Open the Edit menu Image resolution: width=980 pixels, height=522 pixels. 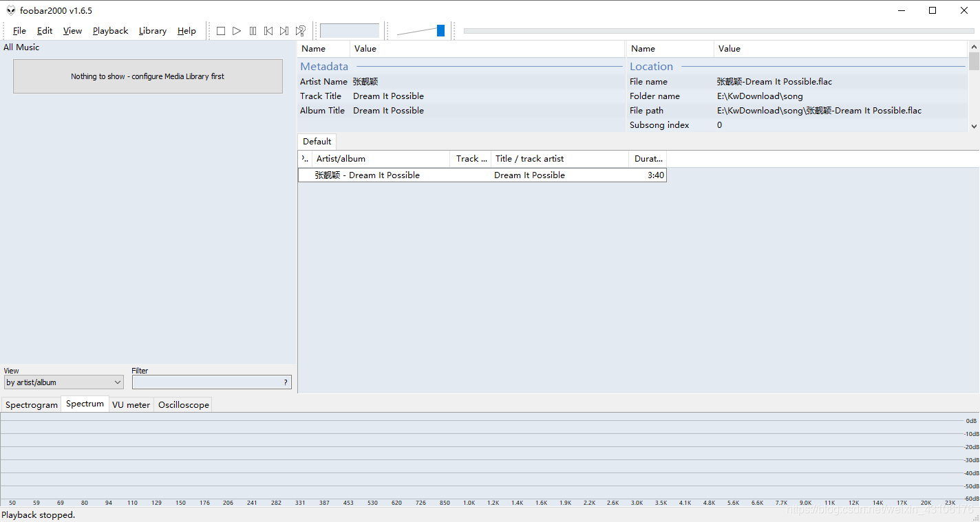(x=45, y=31)
